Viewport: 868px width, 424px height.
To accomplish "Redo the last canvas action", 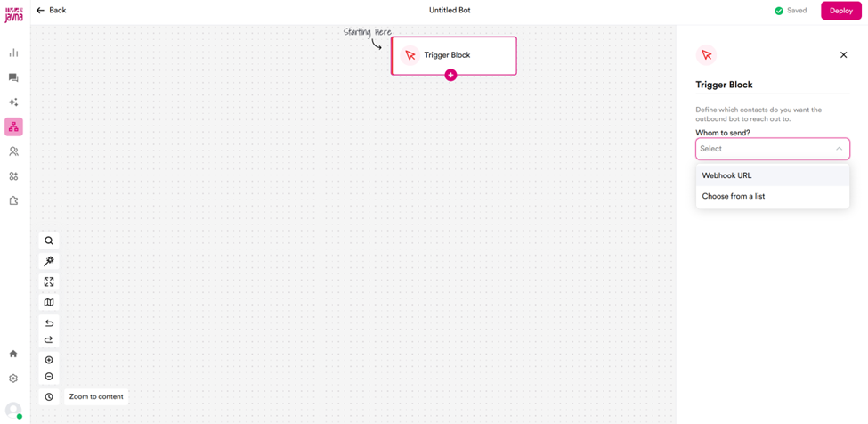I will [x=49, y=339].
